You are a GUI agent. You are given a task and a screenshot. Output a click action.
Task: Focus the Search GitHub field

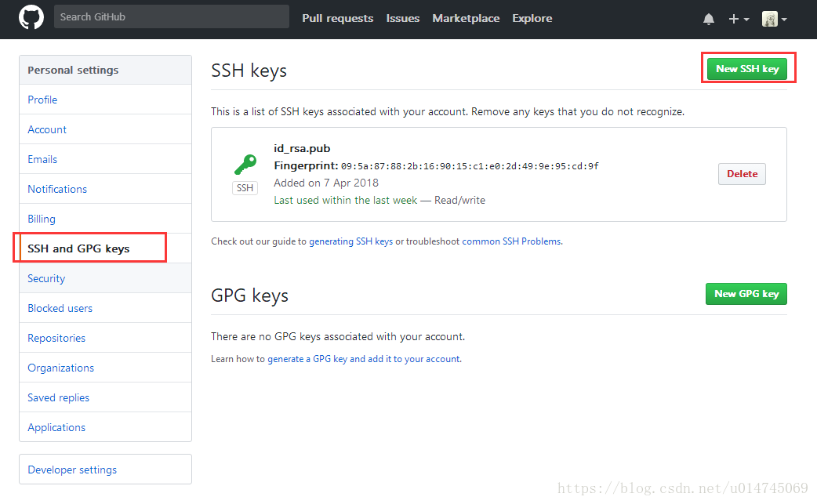coord(172,16)
